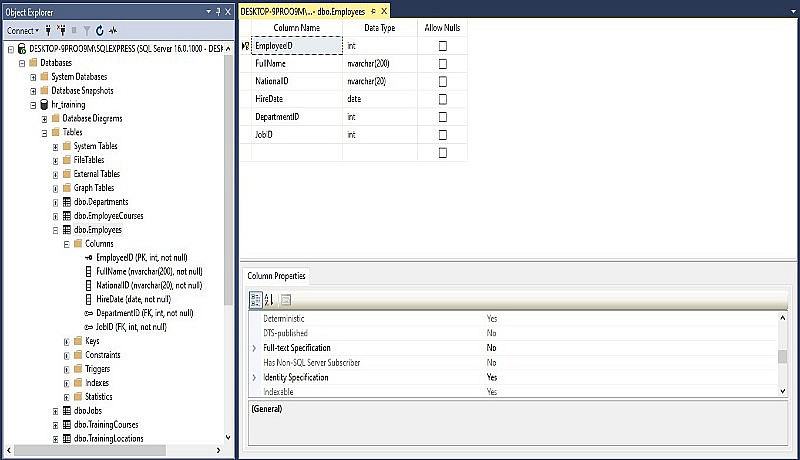The image size is (800, 460).
Task: Click the Property Pages icon in Column Properties
Action: tap(286, 300)
